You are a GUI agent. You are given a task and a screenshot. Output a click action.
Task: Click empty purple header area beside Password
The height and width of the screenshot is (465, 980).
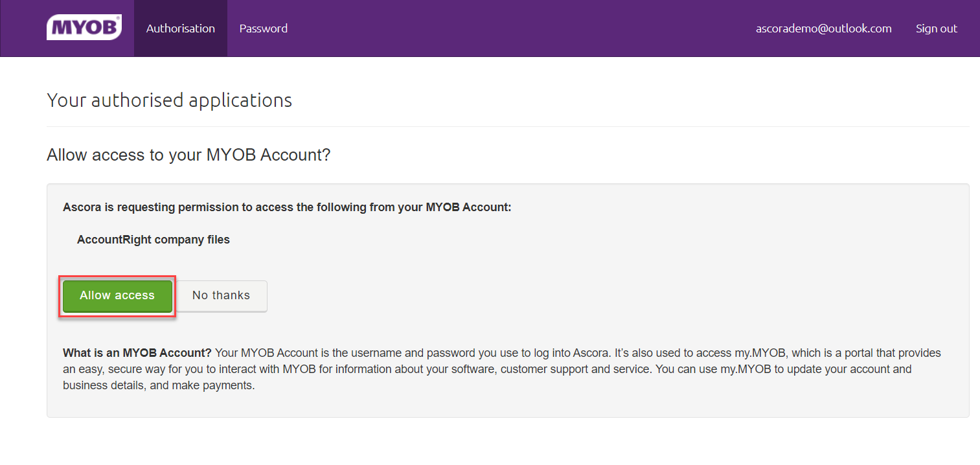(x=518, y=28)
